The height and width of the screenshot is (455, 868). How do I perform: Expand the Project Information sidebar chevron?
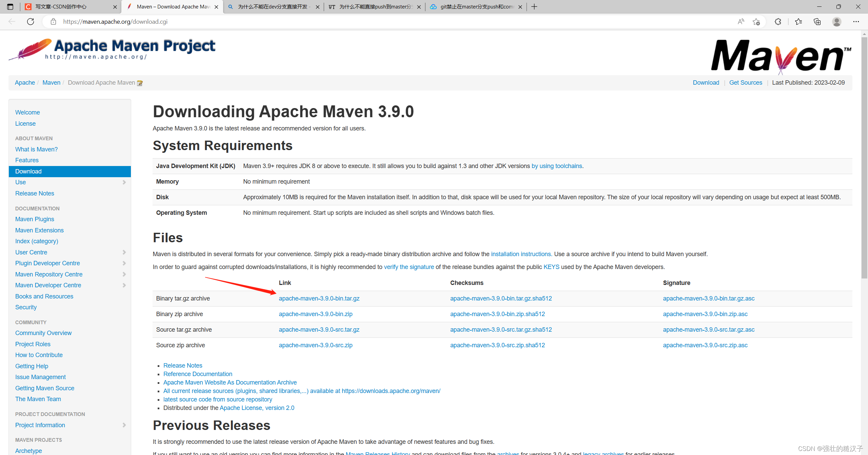coord(124,425)
